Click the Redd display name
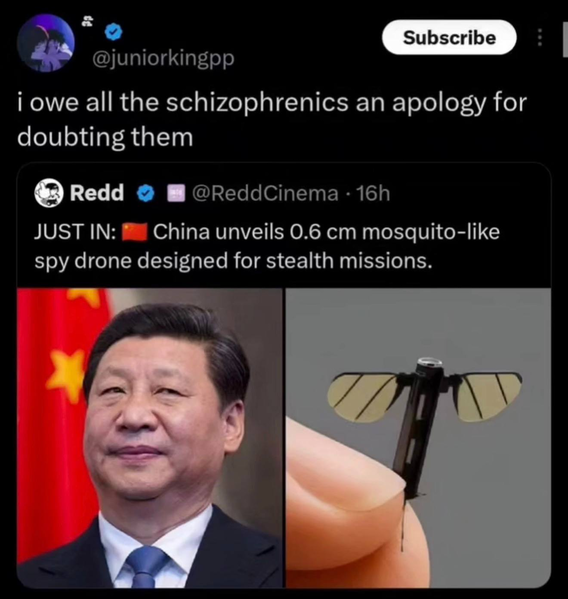The width and height of the screenshot is (568, 599). tap(97, 193)
